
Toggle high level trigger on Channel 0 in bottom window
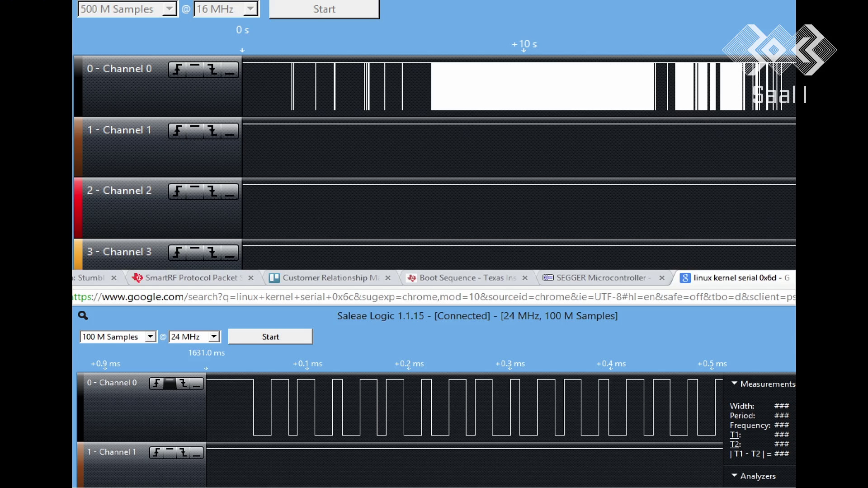(170, 384)
